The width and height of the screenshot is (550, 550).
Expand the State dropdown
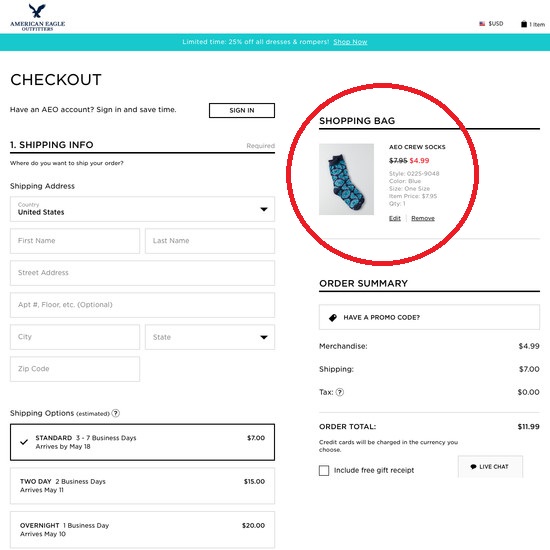click(x=210, y=337)
